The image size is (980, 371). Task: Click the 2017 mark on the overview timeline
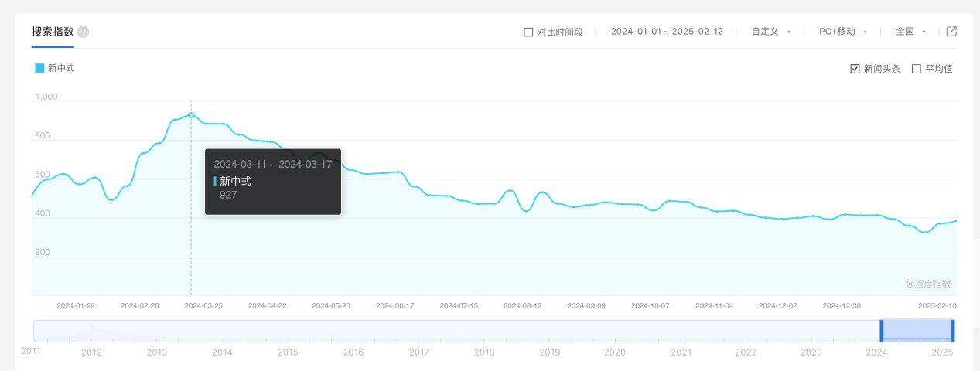tap(419, 352)
